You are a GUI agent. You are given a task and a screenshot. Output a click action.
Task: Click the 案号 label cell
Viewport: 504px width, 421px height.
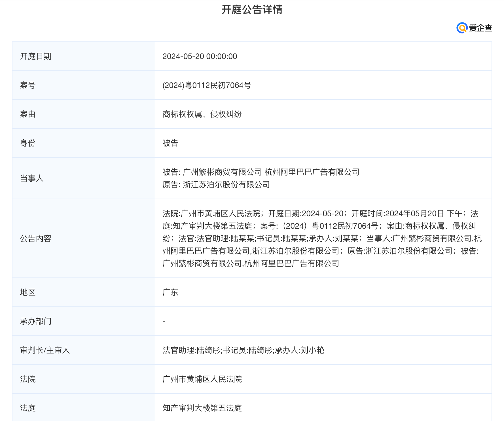point(84,85)
